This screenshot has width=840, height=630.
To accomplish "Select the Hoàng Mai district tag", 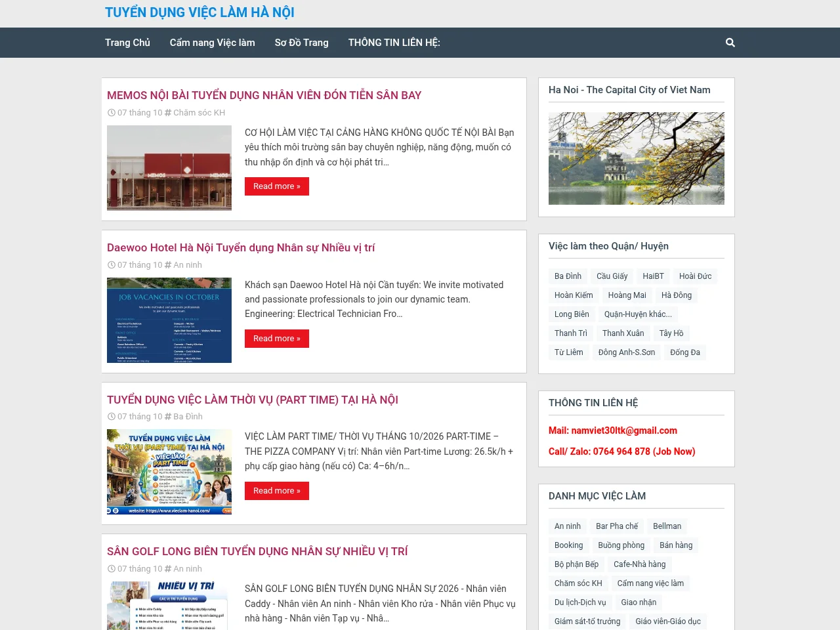I will (627, 295).
